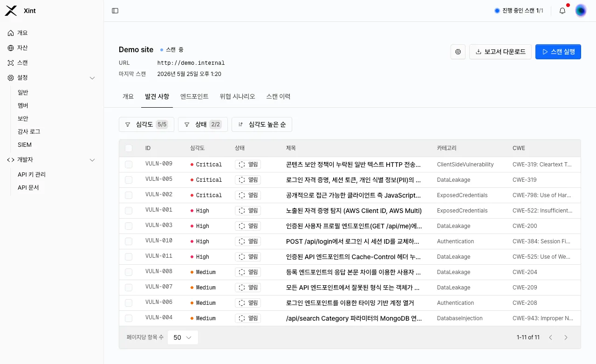Click the scan icon beside 스캔
The width and height of the screenshot is (596, 364).
(x=11, y=63)
